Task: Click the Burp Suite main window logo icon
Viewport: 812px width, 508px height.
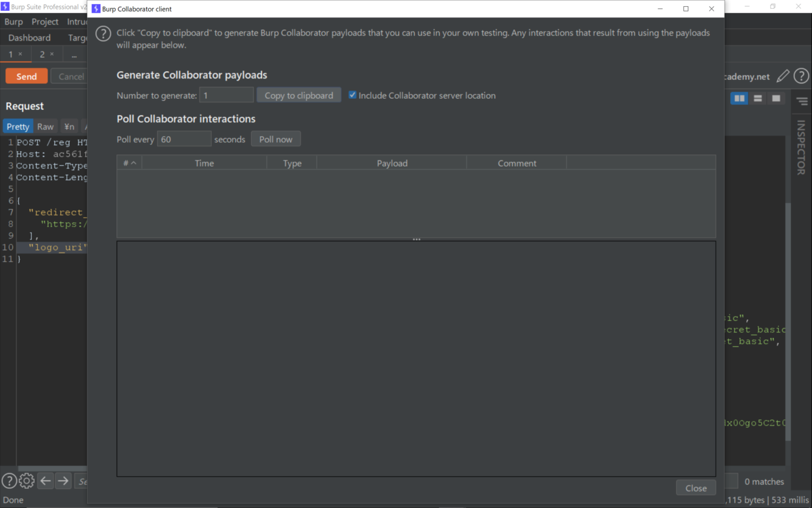Action: tap(5, 6)
